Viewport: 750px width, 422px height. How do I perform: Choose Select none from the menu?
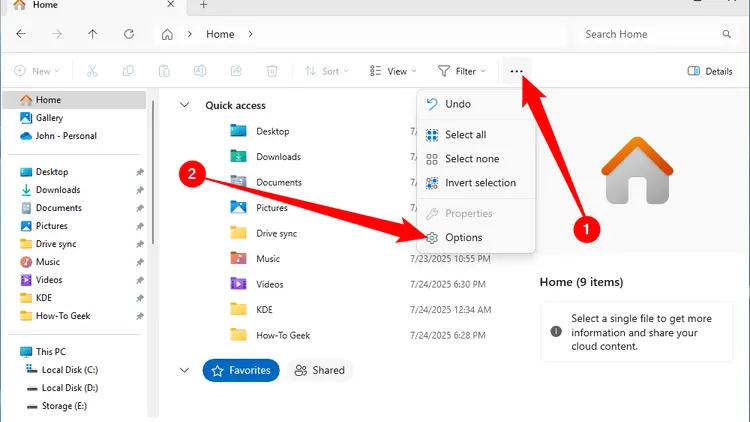click(x=476, y=159)
